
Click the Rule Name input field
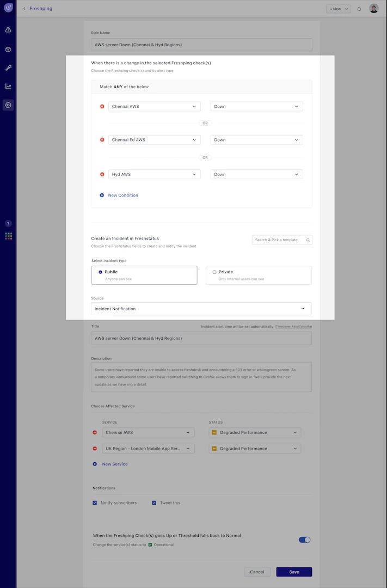tap(201, 45)
